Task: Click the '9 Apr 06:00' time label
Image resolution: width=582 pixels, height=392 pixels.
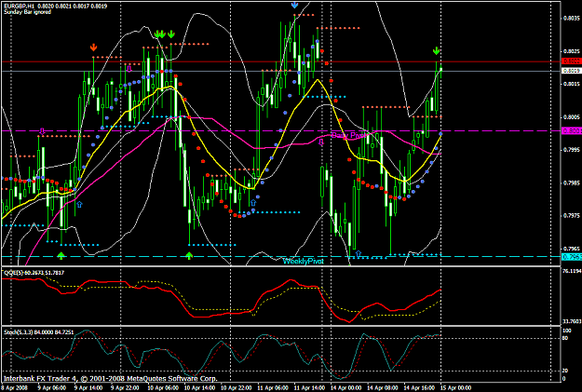Action: pos(52,388)
